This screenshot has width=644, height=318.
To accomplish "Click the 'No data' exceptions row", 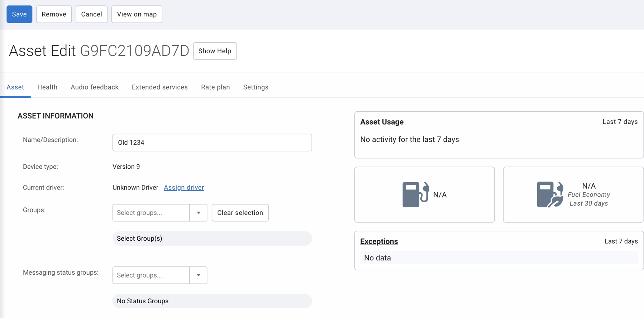I will [x=499, y=258].
